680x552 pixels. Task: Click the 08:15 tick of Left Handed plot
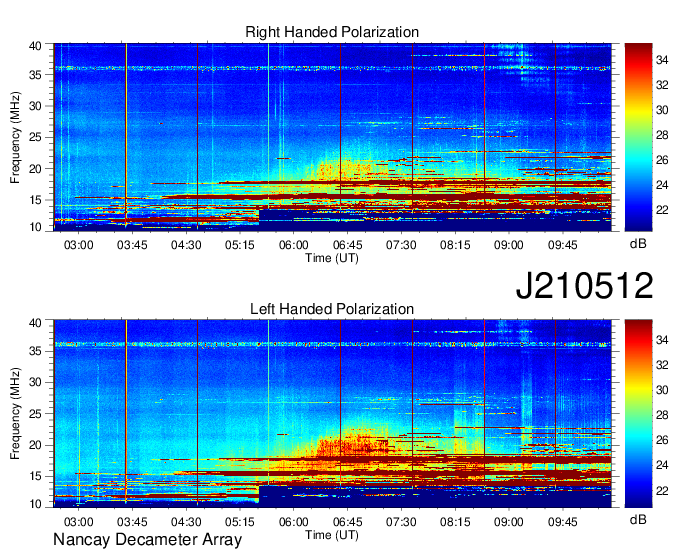pyautogui.click(x=455, y=522)
